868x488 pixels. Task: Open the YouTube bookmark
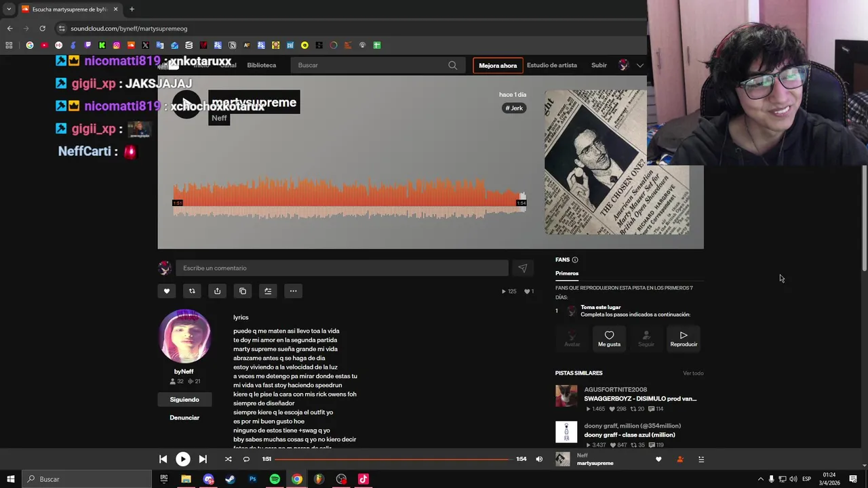(x=44, y=45)
